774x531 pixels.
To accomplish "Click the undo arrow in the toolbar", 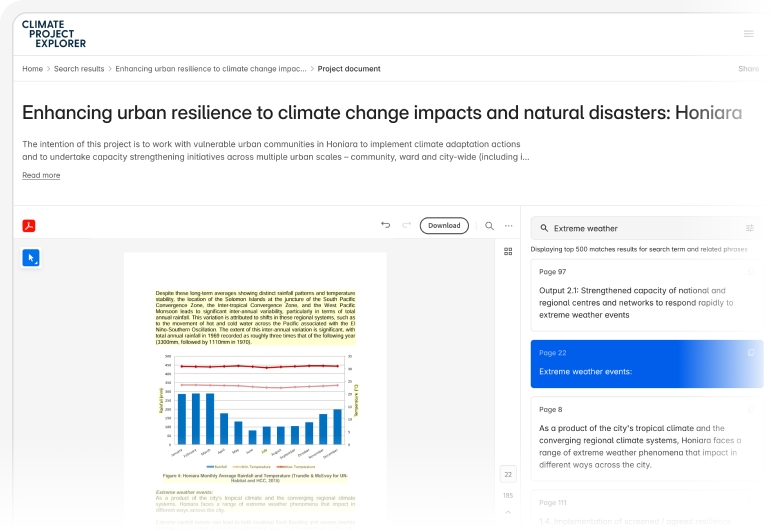I will 386,226.
